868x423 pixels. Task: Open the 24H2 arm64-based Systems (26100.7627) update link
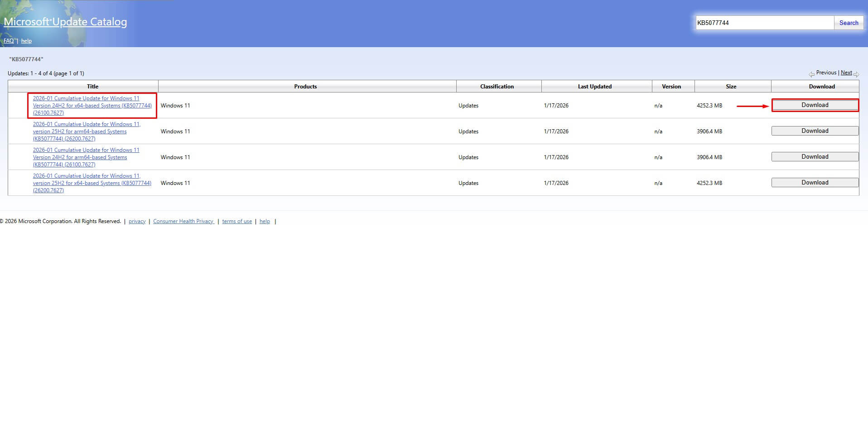coord(86,157)
